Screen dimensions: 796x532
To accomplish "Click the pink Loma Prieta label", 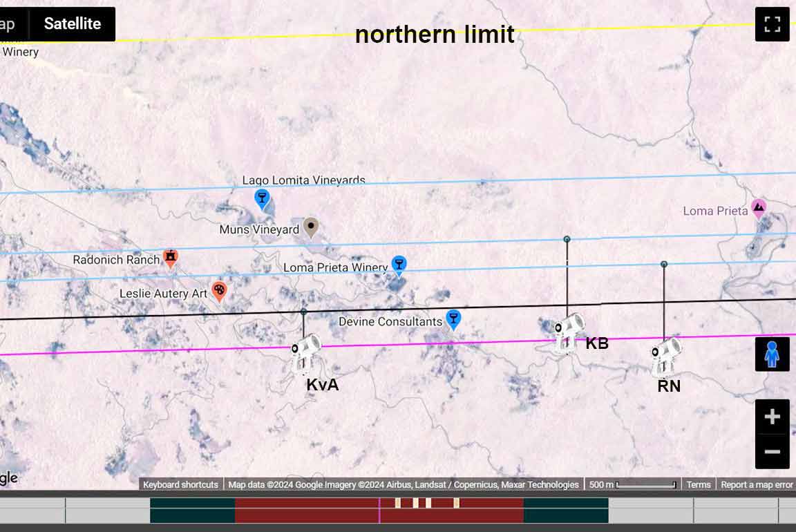I will (715, 211).
